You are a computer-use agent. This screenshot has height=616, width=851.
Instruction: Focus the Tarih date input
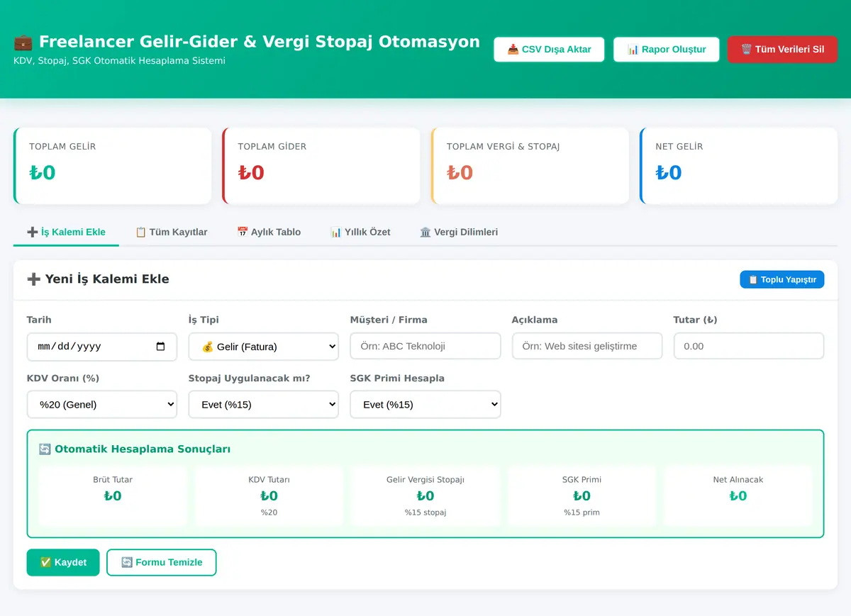tap(102, 347)
